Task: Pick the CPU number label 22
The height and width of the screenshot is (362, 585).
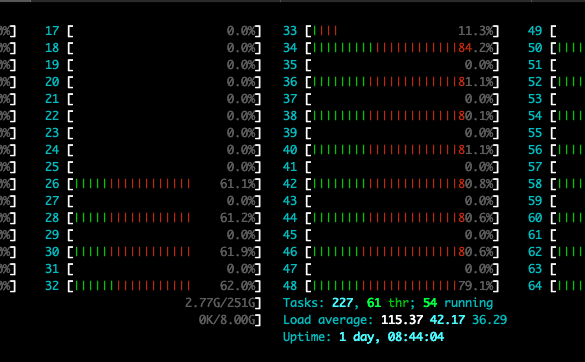Action: click(x=52, y=116)
